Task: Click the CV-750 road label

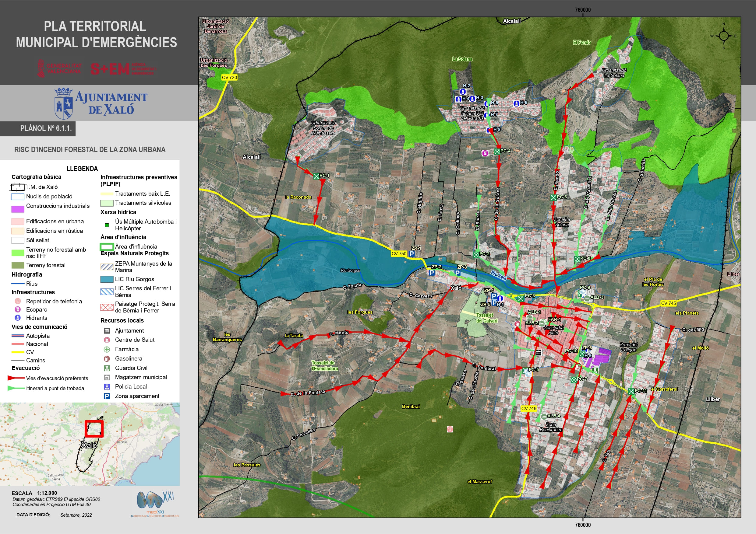Action: 399,254
